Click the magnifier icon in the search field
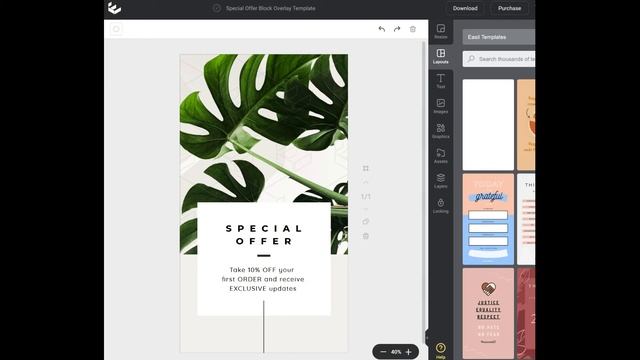Image resolution: width=640 pixels, height=360 pixels. coord(471,59)
